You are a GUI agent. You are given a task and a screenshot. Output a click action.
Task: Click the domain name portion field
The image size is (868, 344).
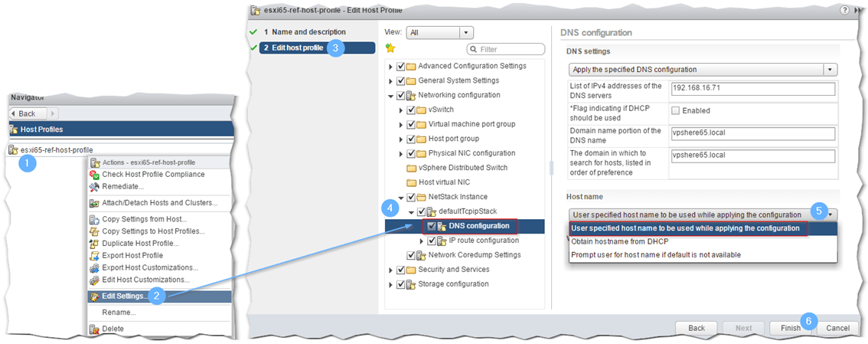pyautogui.click(x=752, y=134)
